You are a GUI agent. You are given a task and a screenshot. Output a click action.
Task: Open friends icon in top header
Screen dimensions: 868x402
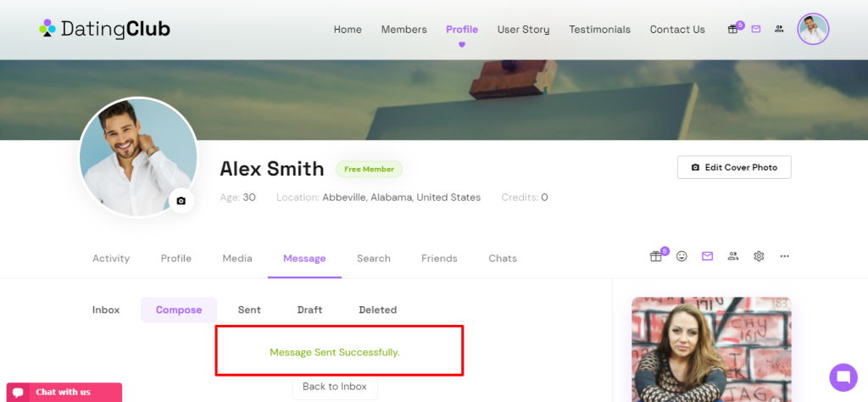coord(779,29)
